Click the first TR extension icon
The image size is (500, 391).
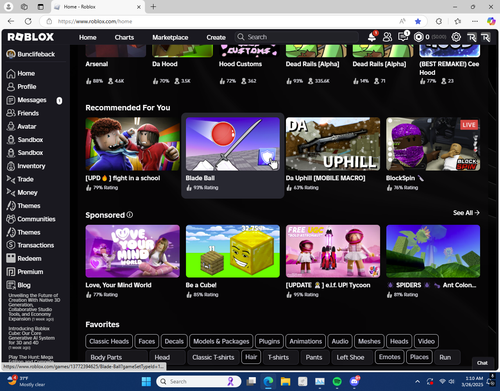(x=471, y=37)
